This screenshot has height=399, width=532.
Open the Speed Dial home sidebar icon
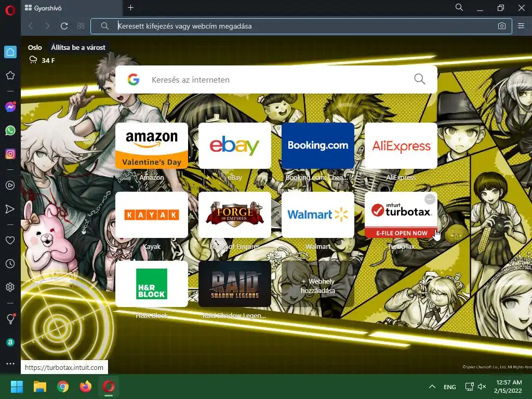point(10,52)
